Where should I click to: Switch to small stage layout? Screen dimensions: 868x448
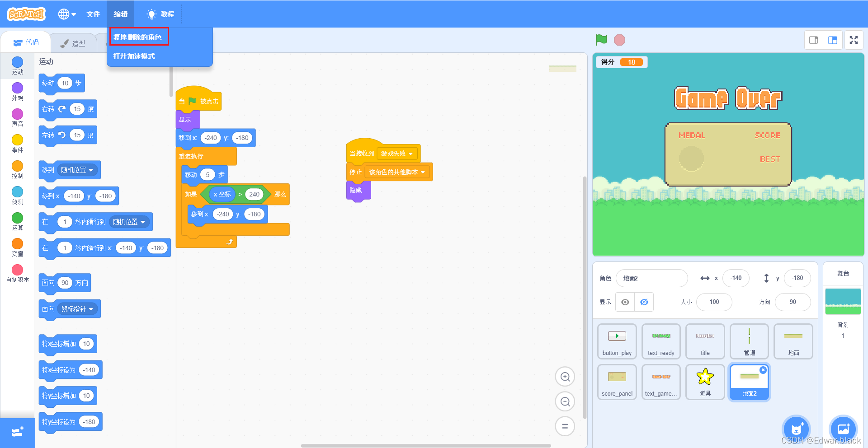click(813, 40)
